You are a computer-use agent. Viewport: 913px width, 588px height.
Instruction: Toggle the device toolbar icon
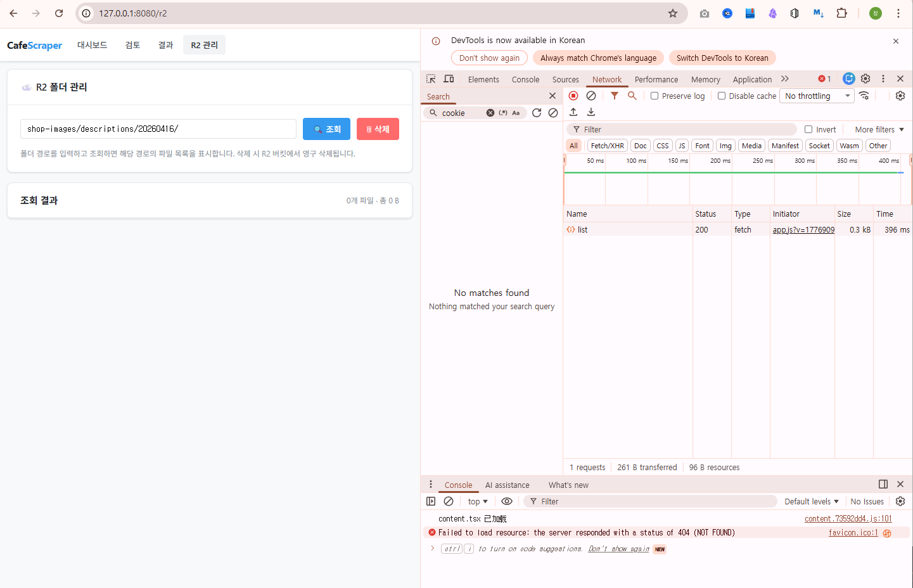pyautogui.click(x=449, y=79)
